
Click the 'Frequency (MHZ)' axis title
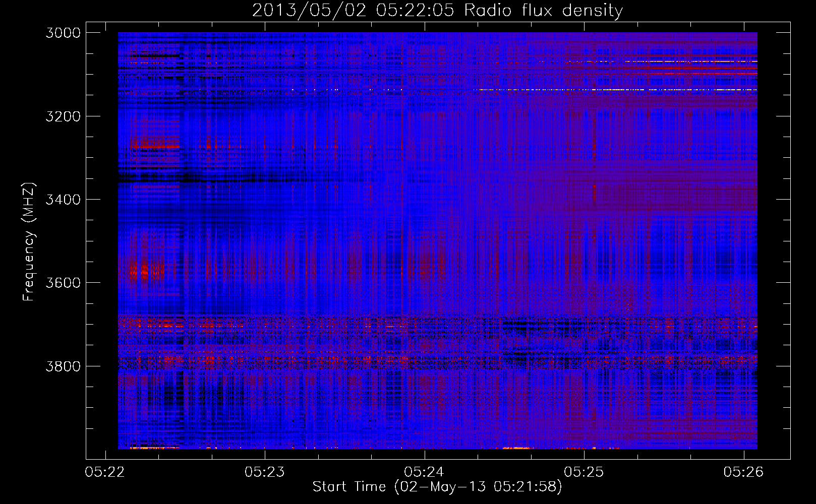click(x=29, y=242)
